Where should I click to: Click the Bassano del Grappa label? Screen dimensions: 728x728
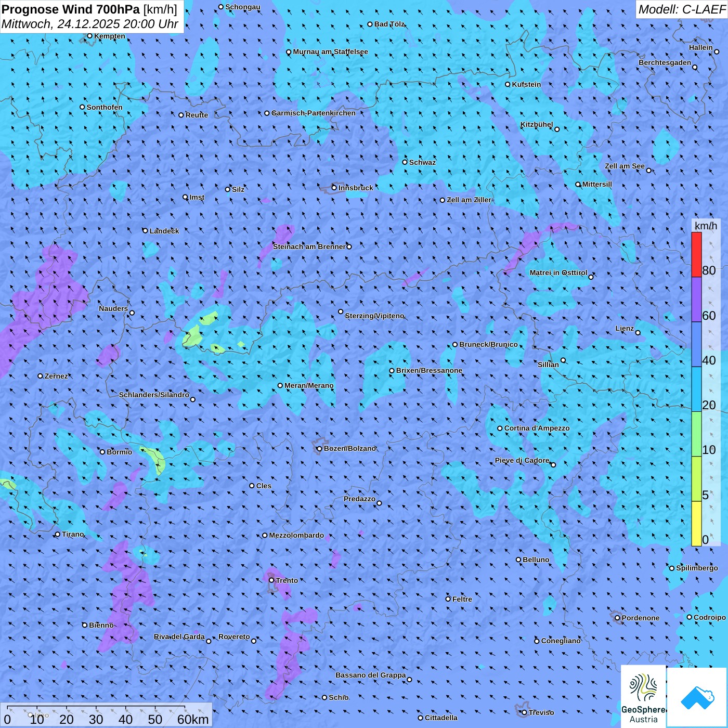(x=370, y=675)
